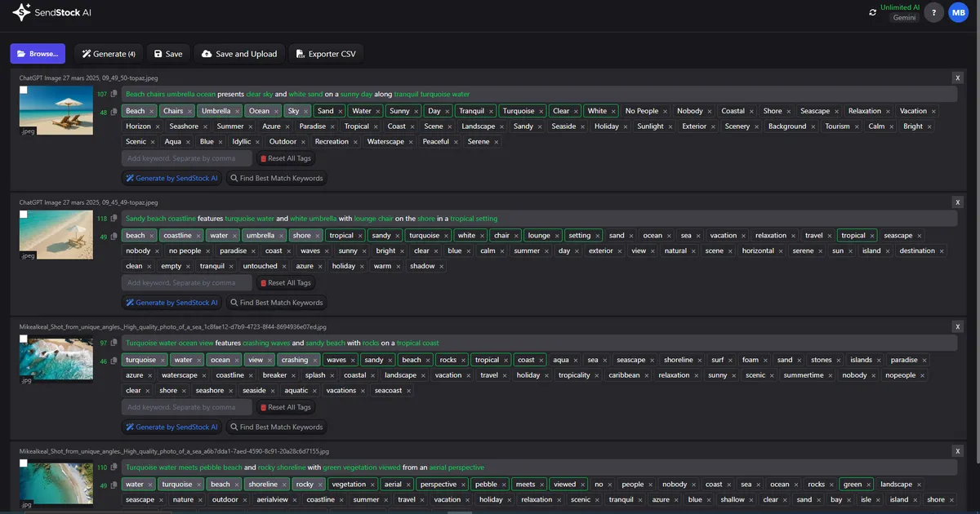The image size is (980, 514).
Task: Click the Add keyword field in third image
Action: (x=187, y=407)
